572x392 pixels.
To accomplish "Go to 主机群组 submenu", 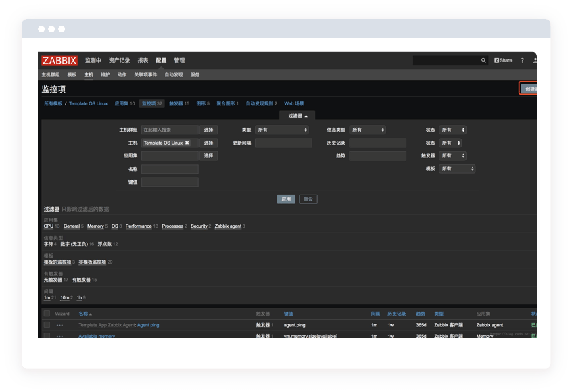I will pyautogui.click(x=50, y=75).
